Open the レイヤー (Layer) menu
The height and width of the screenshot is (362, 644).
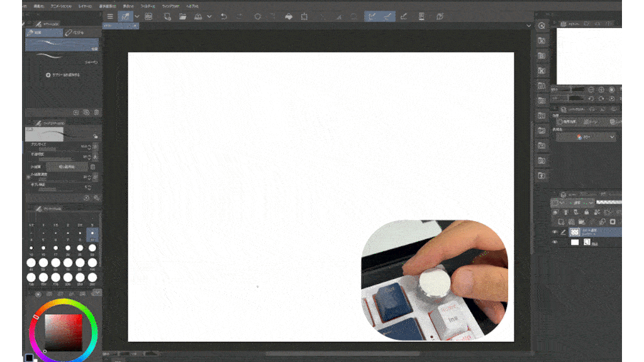pyautogui.click(x=85, y=6)
